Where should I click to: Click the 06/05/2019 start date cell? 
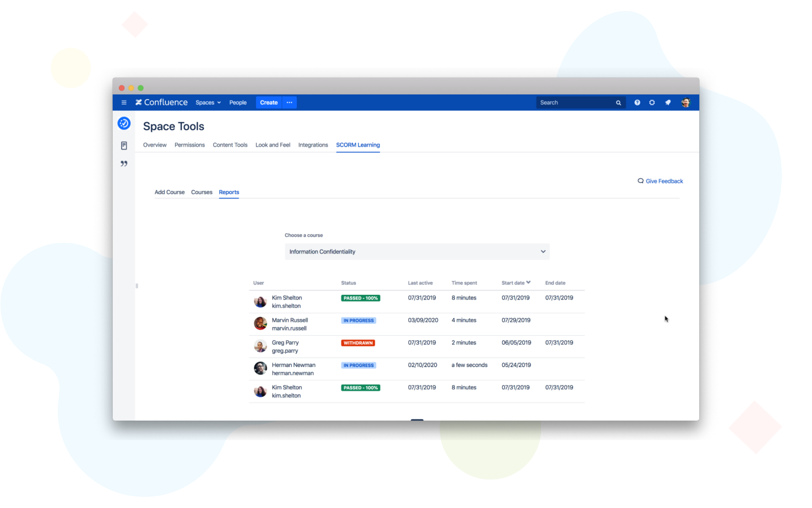click(516, 342)
